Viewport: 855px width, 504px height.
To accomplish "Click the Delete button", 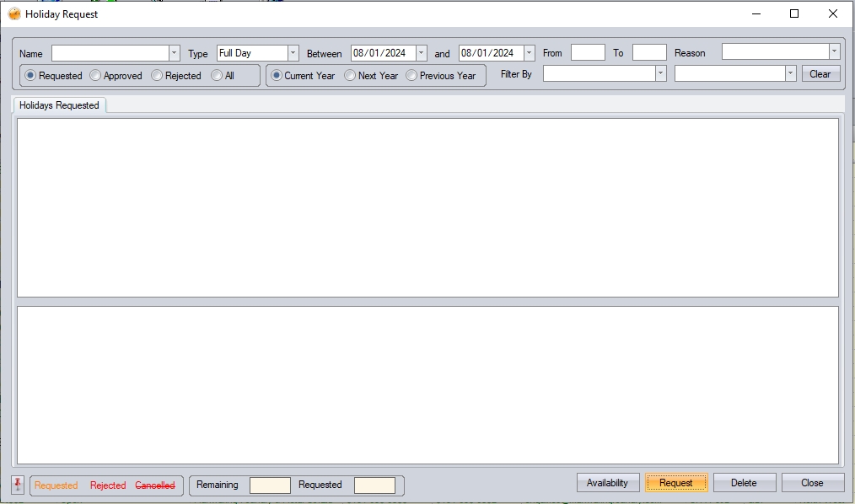I will coord(744,483).
